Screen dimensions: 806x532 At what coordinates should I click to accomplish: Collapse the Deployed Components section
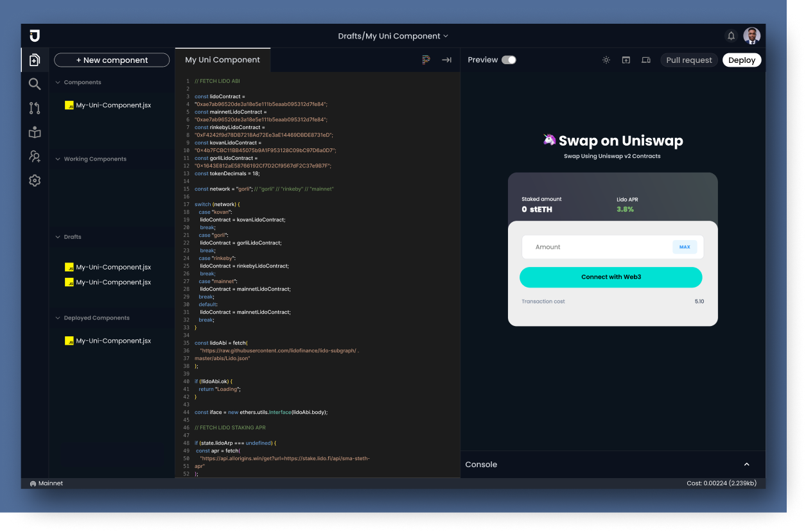(x=58, y=318)
